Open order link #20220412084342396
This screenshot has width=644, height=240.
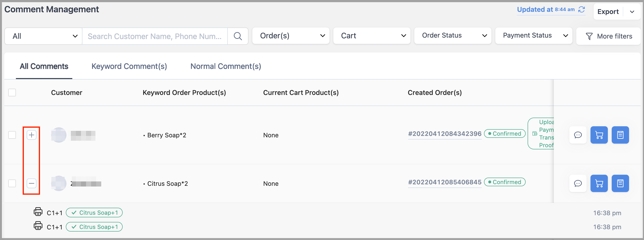444,134
